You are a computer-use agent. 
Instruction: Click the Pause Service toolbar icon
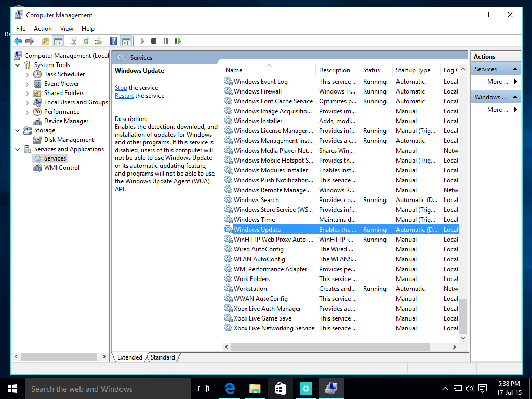(166, 42)
